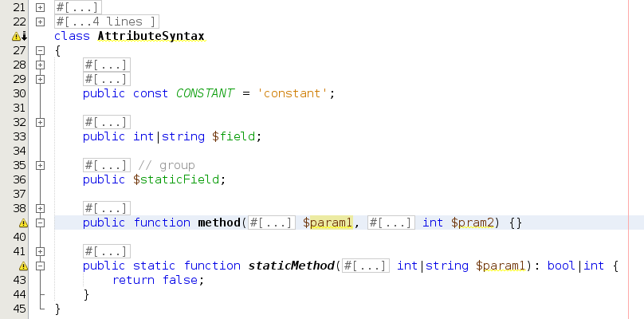
Task: Click the CONSTANT identifier
Action: click(206, 93)
